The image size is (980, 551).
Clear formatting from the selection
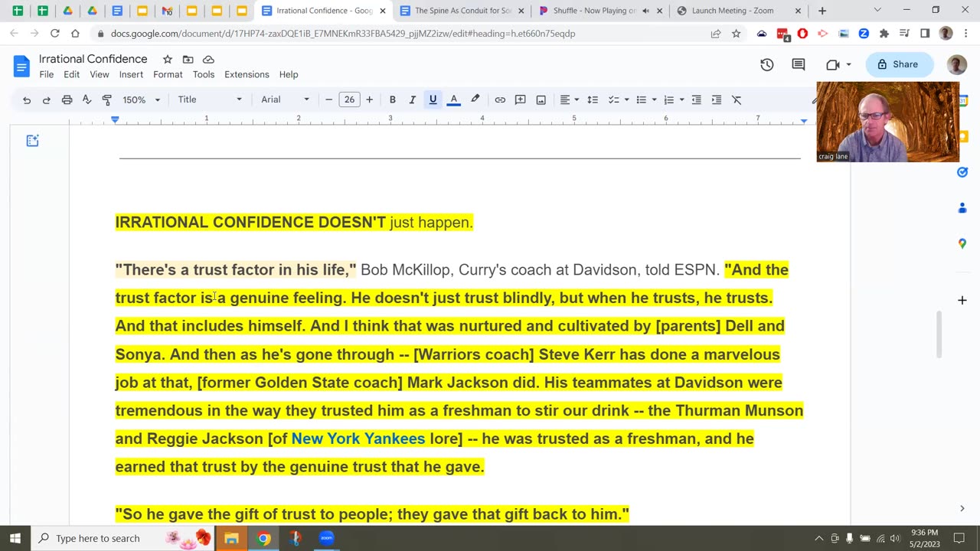(x=737, y=99)
